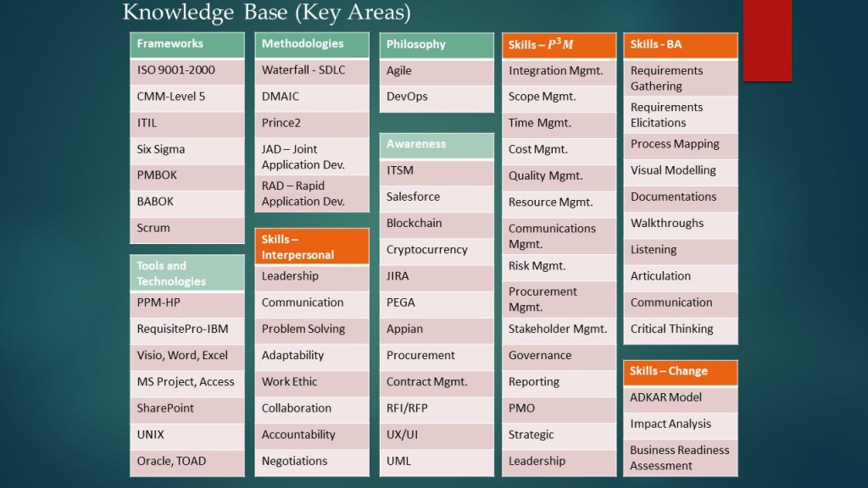This screenshot has height=488, width=868.
Task: Click the red rectangle in the corner
Action: (767, 41)
